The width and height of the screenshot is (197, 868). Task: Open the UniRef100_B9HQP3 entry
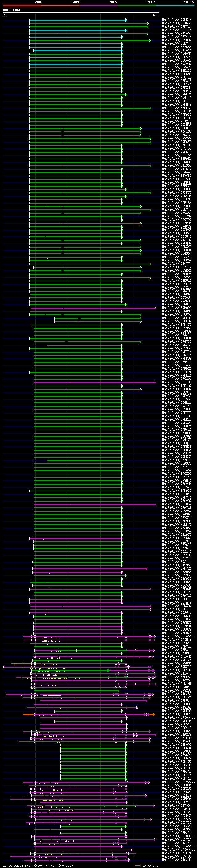[x=177, y=308]
